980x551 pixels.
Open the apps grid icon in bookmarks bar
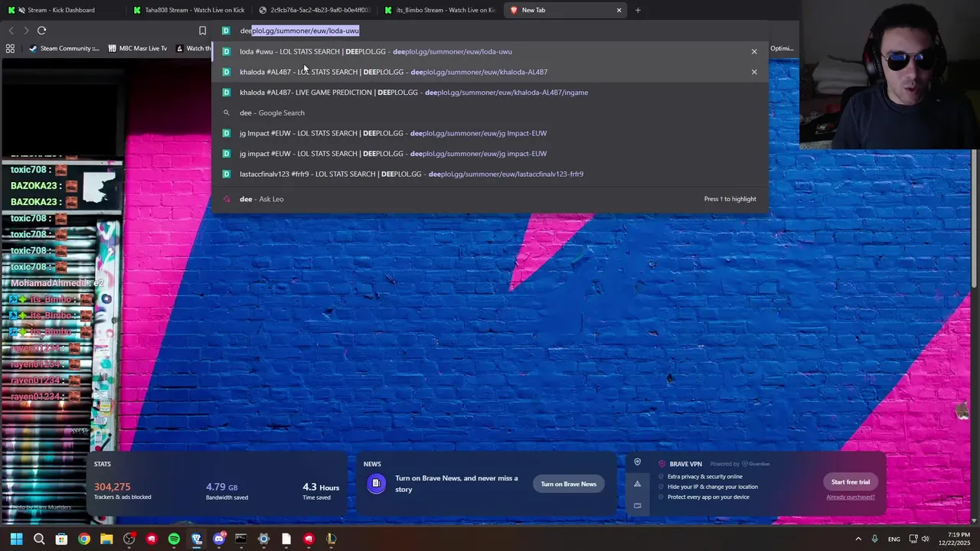[10, 48]
